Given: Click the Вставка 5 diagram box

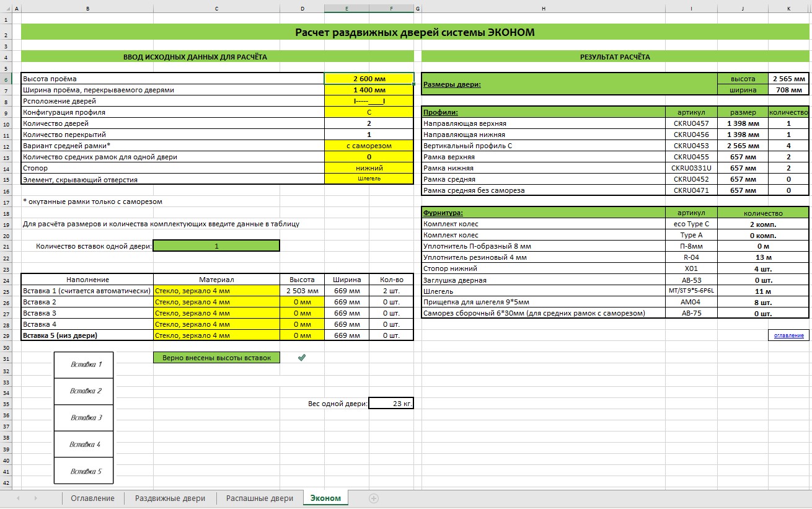Looking at the screenshot, I should 84,471.
